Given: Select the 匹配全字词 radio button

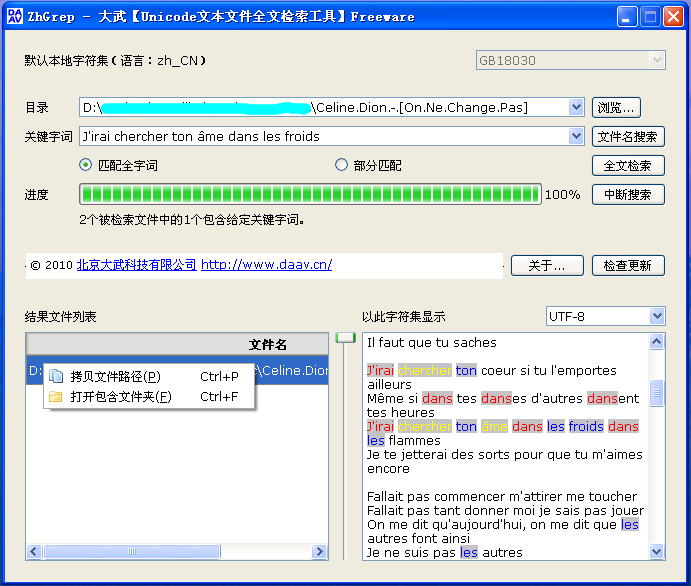Looking at the screenshot, I should (x=85, y=165).
